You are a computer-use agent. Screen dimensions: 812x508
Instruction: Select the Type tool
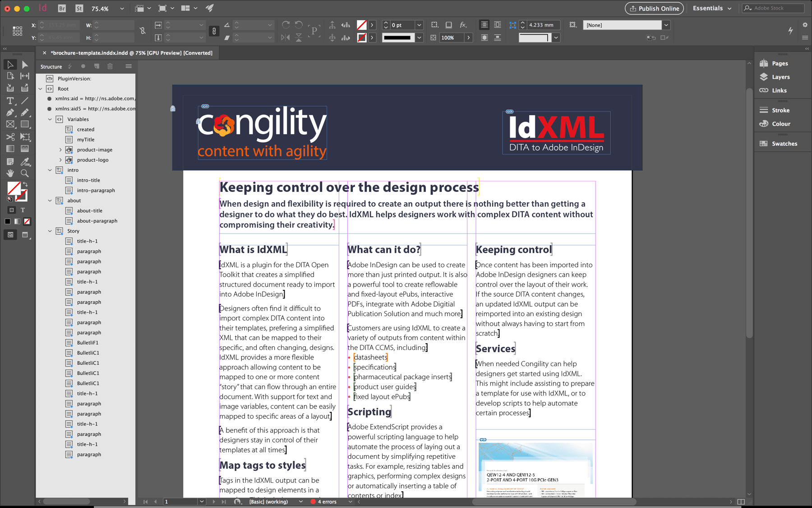coord(10,101)
